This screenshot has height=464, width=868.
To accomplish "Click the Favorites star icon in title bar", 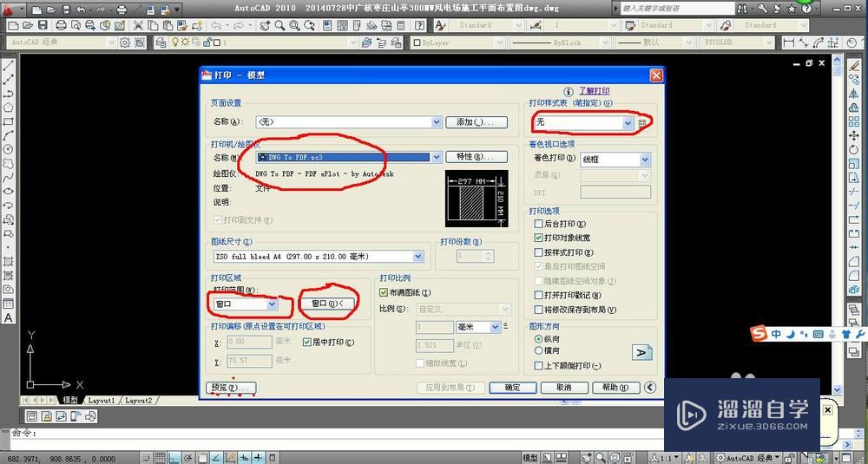I will tap(792, 9).
